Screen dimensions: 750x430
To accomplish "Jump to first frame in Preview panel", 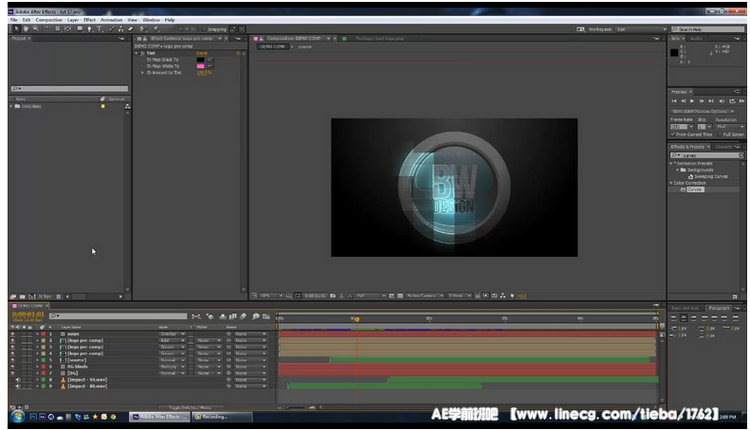I will tap(674, 101).
